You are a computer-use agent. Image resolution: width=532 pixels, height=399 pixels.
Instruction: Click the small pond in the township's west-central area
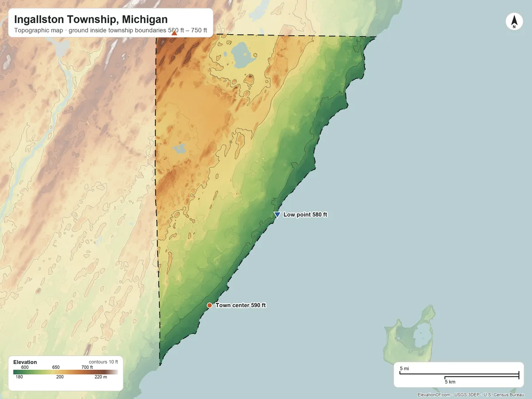tap(179, 148)
